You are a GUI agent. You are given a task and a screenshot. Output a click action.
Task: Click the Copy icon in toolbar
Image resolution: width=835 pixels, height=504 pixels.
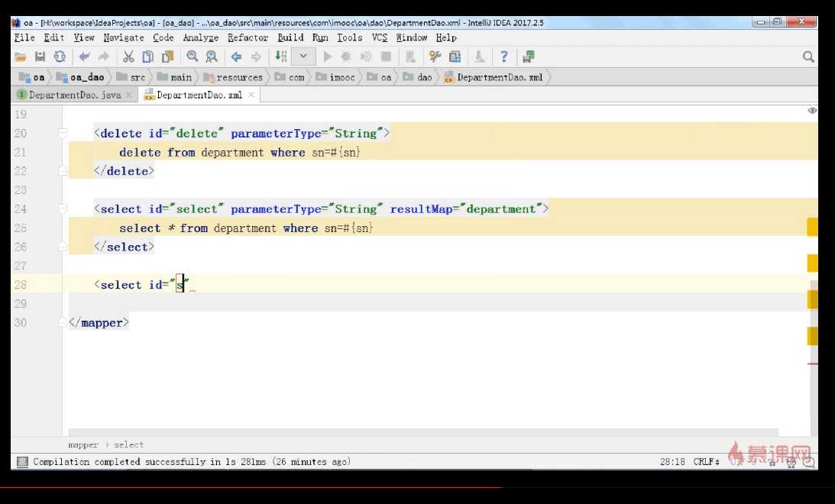coord(147,57)
